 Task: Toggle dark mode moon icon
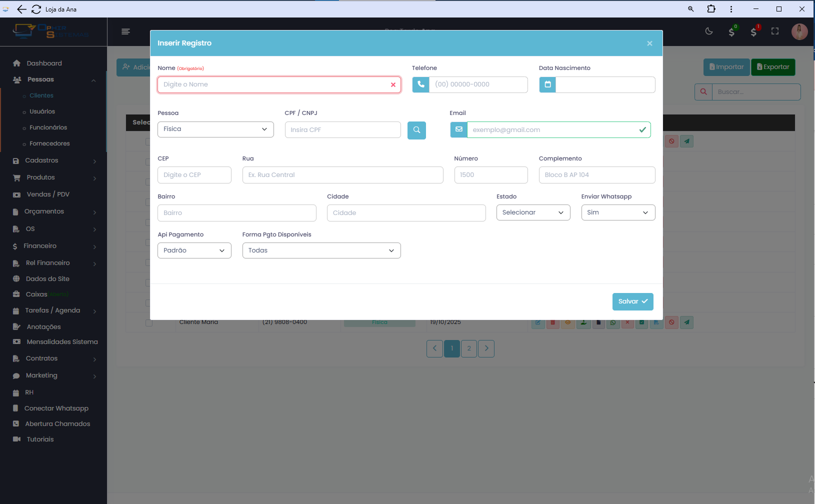click(x=709, y=31)
